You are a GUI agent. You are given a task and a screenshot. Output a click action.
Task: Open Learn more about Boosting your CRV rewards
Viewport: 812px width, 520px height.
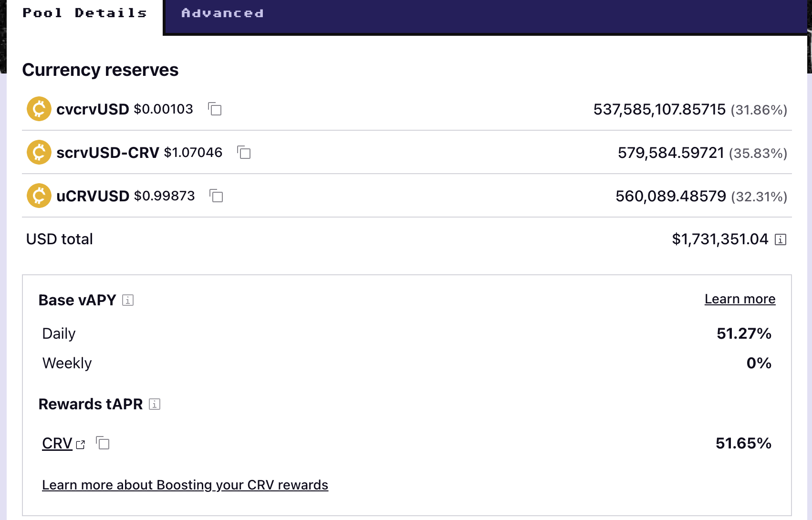click(185, 485)
